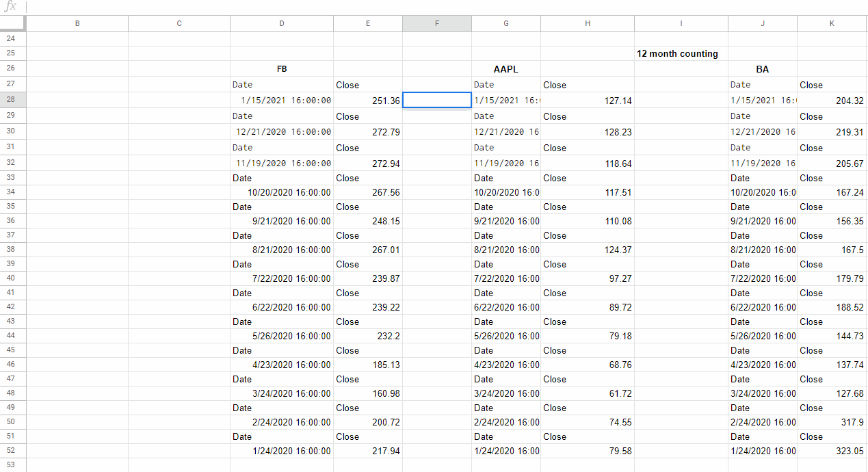Select AAPL close value 97.27
868x472 pixels.
point(588,279)
